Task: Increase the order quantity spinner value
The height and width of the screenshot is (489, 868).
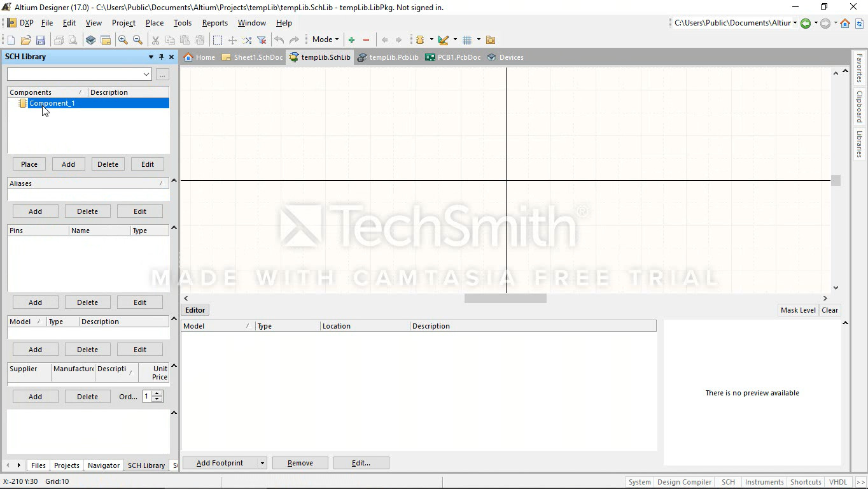Action: (x=157, y=393)
